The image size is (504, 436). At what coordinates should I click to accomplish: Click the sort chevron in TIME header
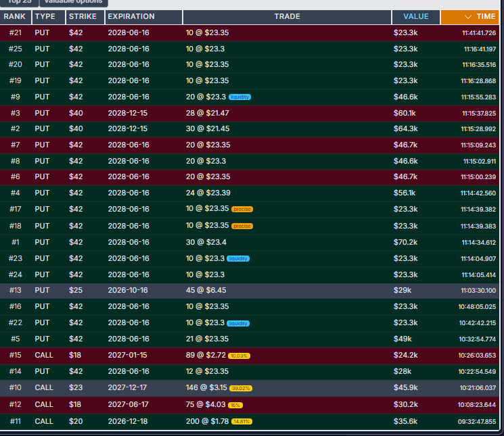click(x=468, y=17)
